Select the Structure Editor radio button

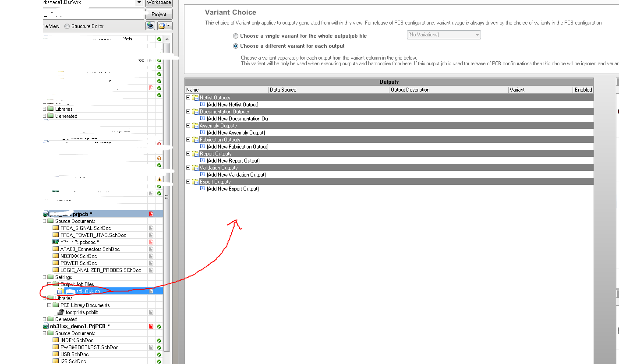67,26
